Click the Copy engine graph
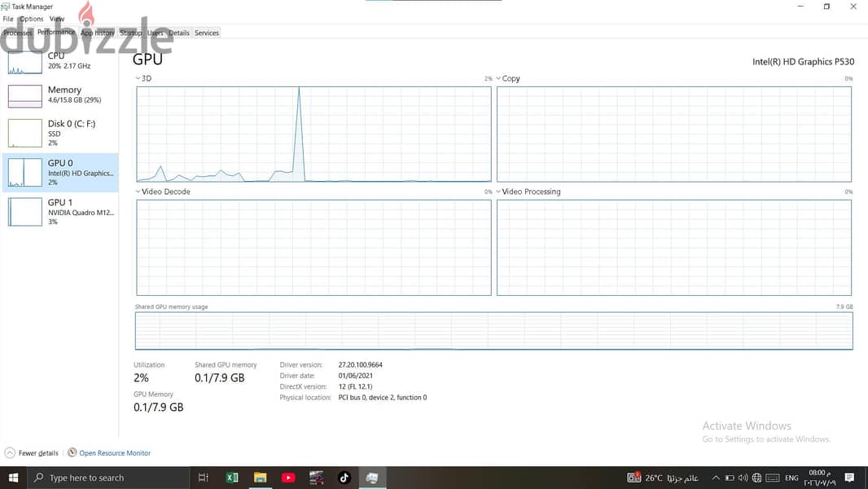The height and width of the screenshot is (489, 868). [673, 134]
